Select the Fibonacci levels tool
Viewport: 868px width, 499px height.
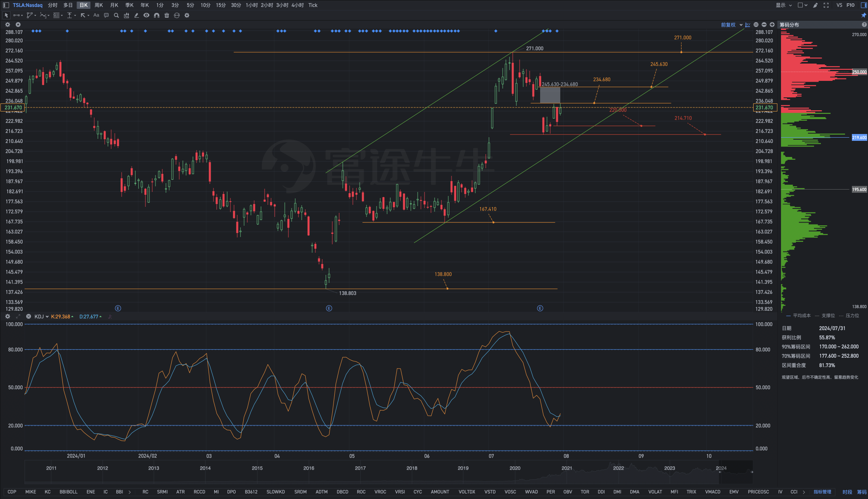[56, 15]
